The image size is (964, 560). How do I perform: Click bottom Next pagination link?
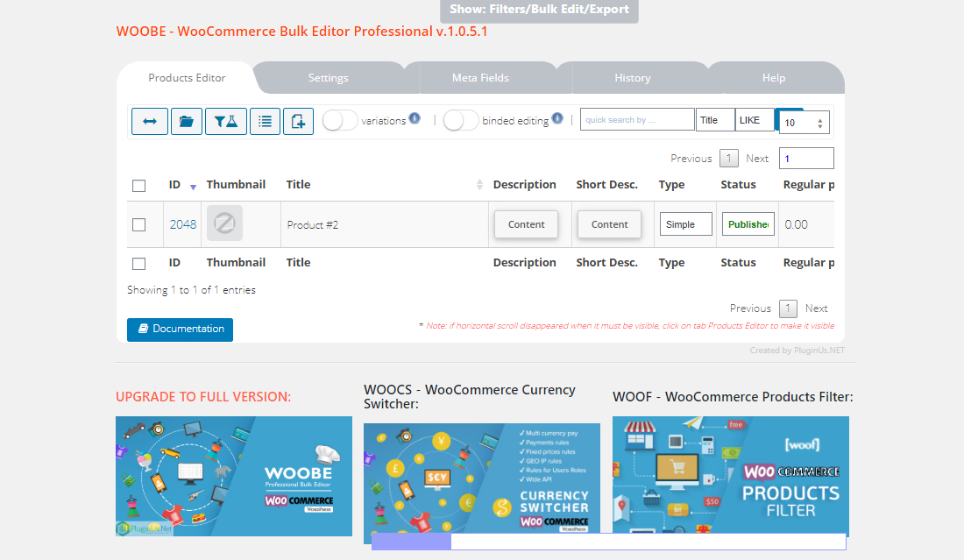pyautogui.click(x=817, y=308)
